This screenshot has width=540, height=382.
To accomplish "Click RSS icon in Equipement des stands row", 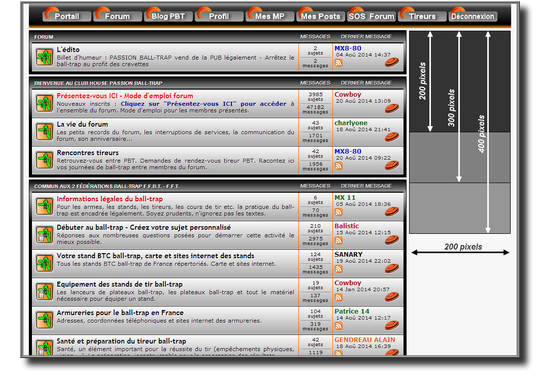I will 339,297.
